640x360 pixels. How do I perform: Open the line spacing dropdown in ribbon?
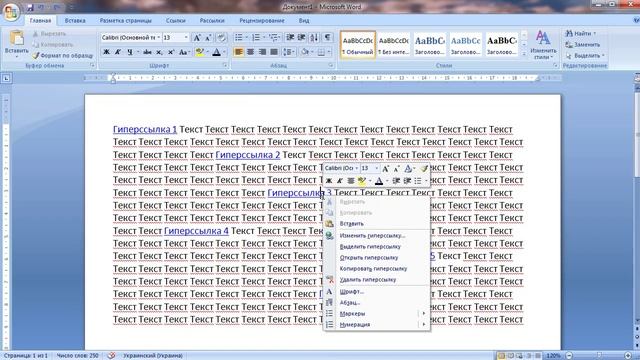[x=289, y=52]
